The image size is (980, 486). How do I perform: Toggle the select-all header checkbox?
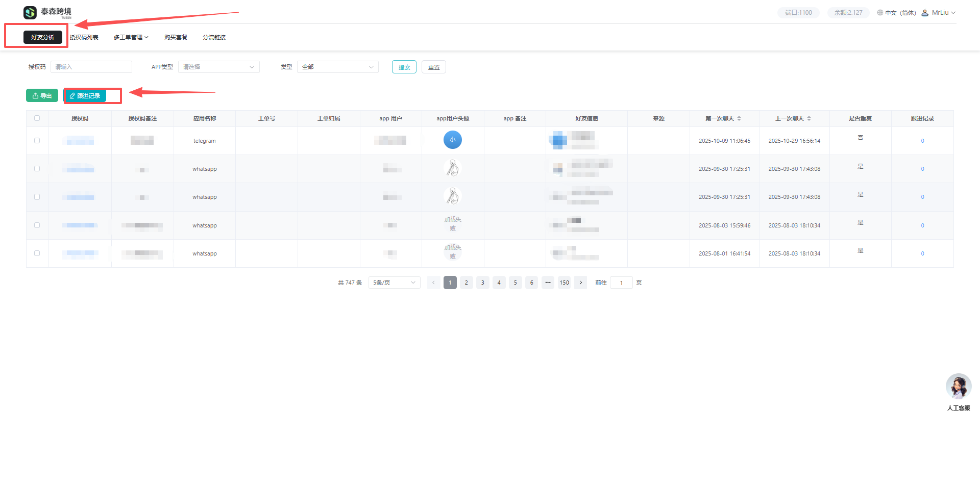37,118
